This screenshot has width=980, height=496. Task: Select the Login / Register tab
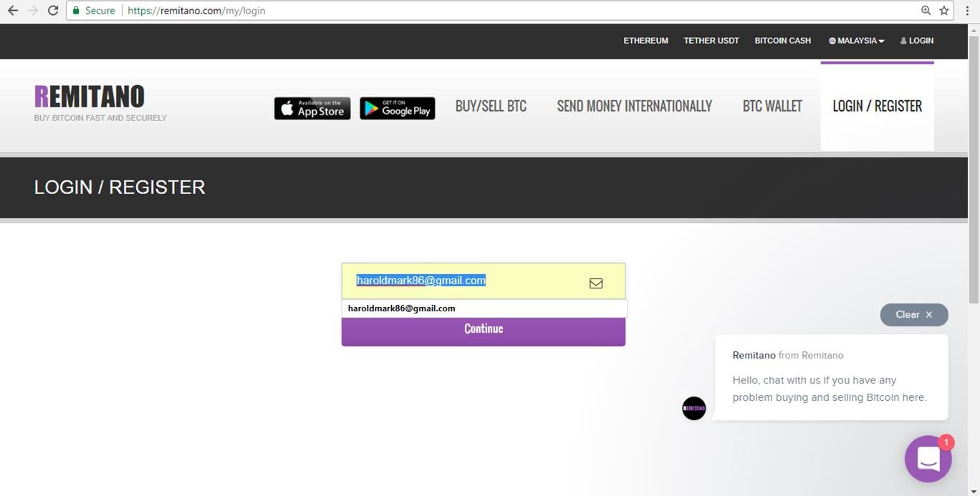(877, 106)
